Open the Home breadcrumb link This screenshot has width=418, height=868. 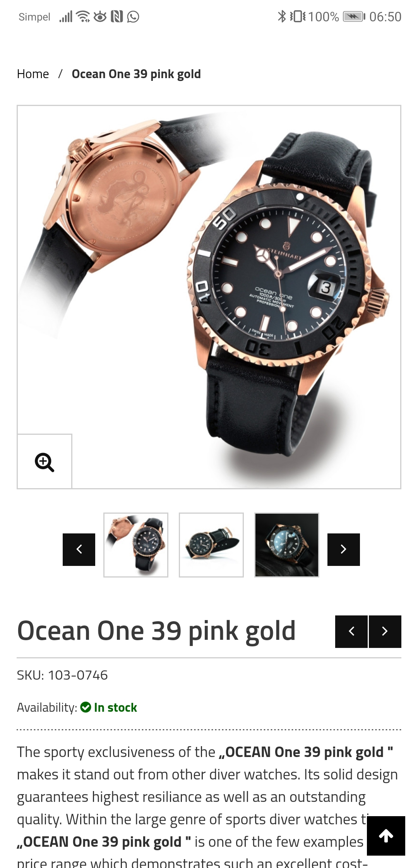click(33, 74)
